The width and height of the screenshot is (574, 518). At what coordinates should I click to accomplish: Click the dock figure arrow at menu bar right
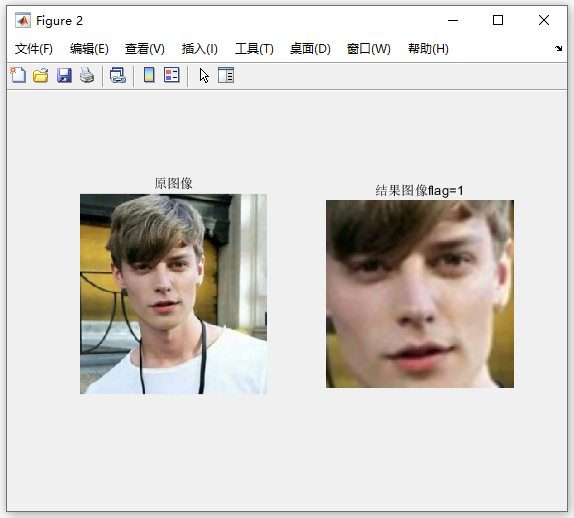(x=558, y=48)
